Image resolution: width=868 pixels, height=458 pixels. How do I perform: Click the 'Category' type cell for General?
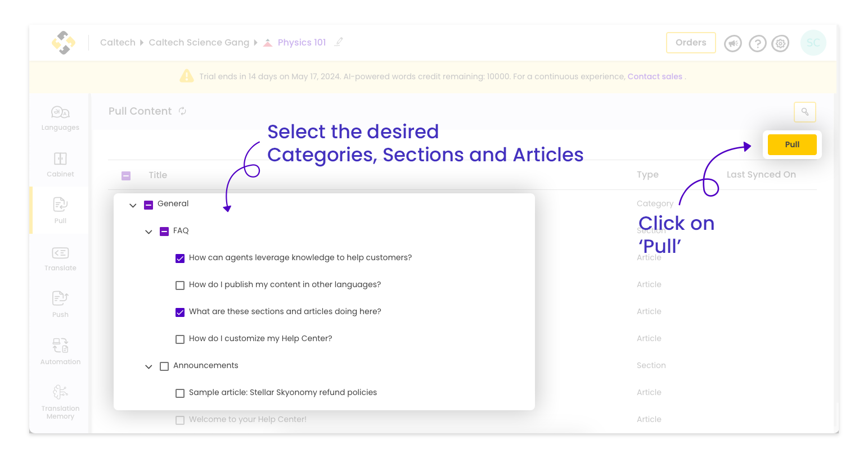655,203
